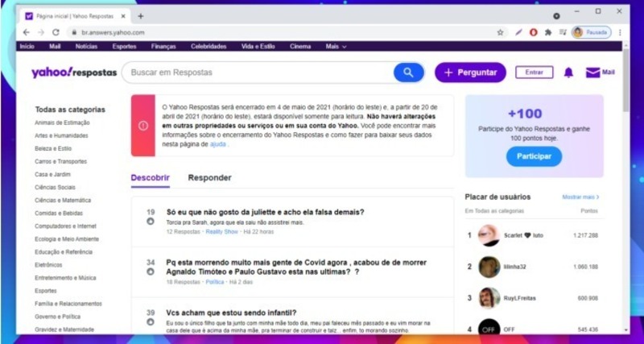Open Animais de Estimação category
Screen dimensions: 644x344
[62, 122]
